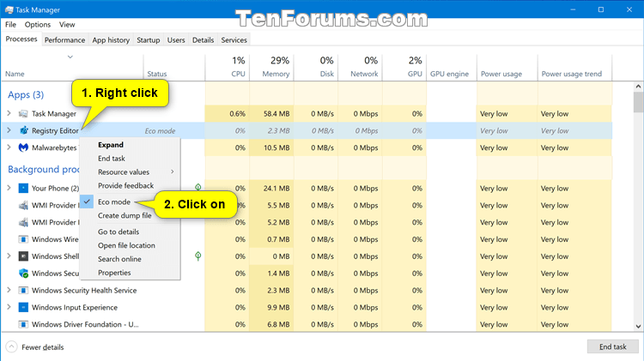Sort by the Memory column header
This screenshot has width=644, height=361.
pyautogui.click(x=271, y=67)
